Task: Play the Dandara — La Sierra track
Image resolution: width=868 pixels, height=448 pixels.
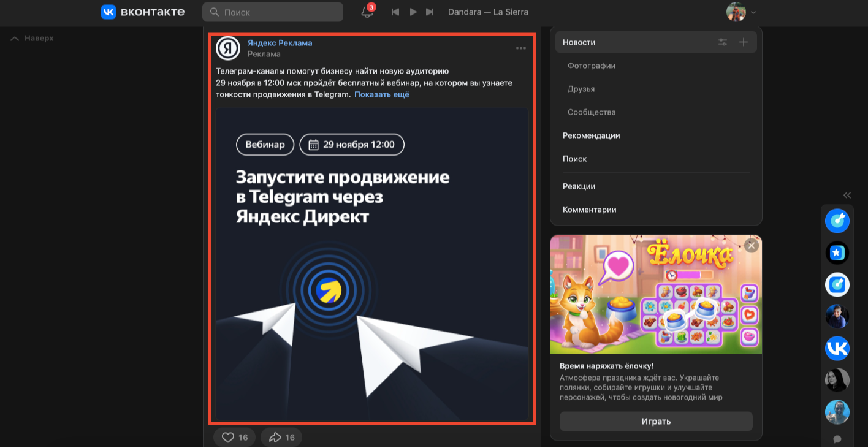Action: (x=413, y=12)
